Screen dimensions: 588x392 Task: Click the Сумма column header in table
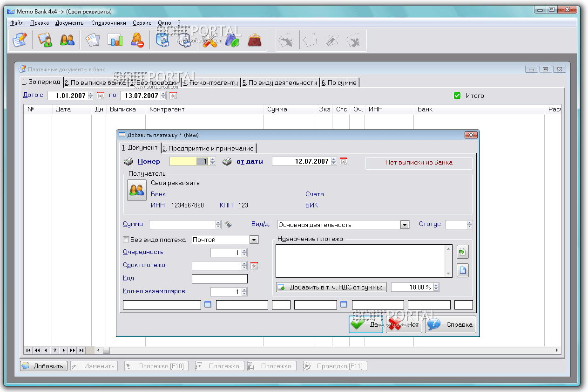(x=289, y=109)
